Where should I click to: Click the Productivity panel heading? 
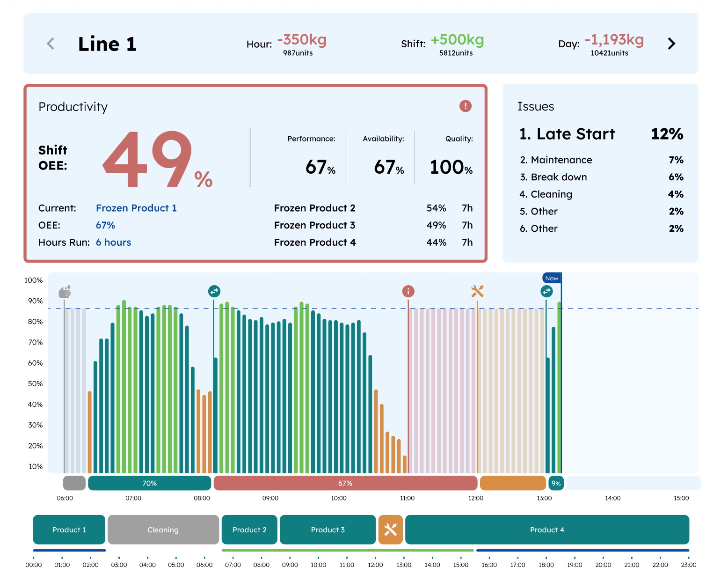click(x=73, y=107)
